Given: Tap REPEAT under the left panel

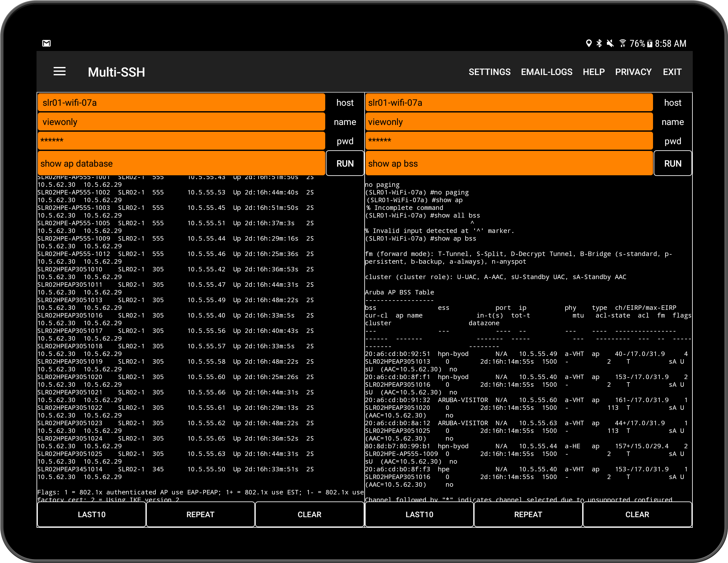Looking at the screenshot, I should click(x=200, y=514).
